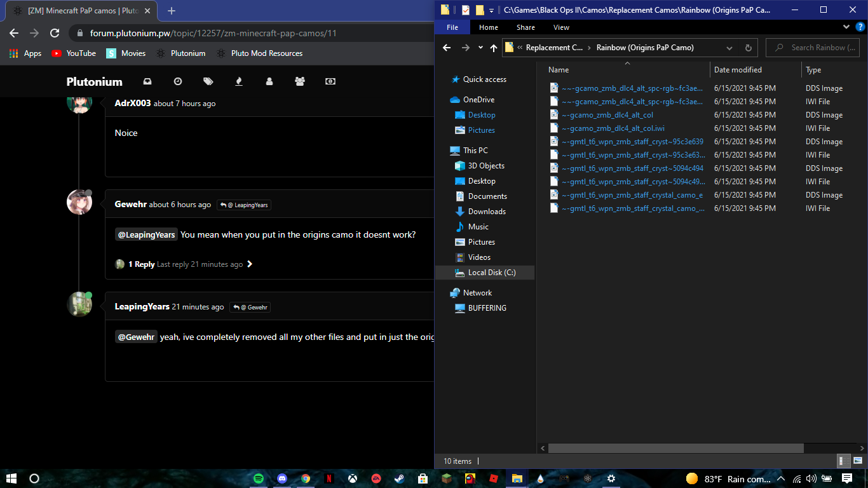Switch to details view in Explorer
Image resolution: width=868 pixels, height=488 pixels.
tap(844, 461)
